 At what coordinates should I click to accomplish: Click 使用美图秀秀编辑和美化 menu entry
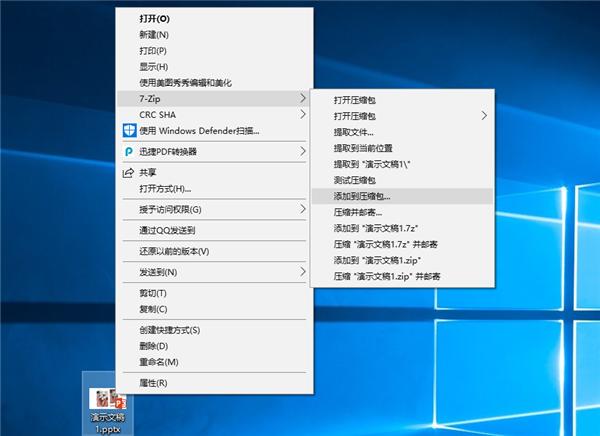(214, 83)
